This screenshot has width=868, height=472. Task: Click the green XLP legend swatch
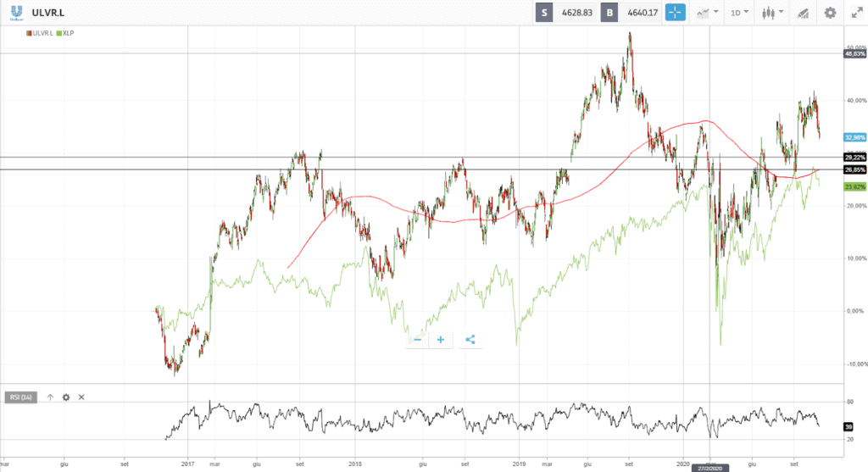pyautogui.click(x=59, y=33)
